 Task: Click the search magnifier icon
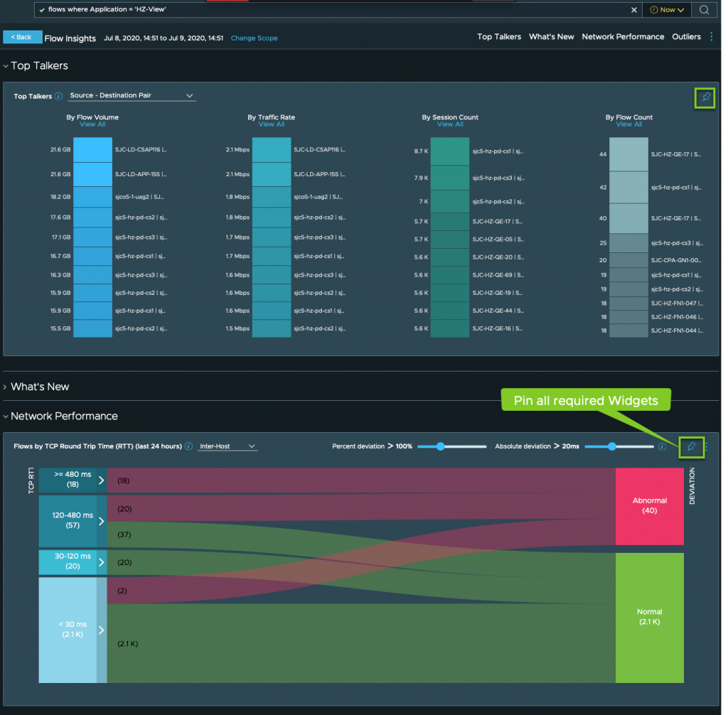(704, 10)
